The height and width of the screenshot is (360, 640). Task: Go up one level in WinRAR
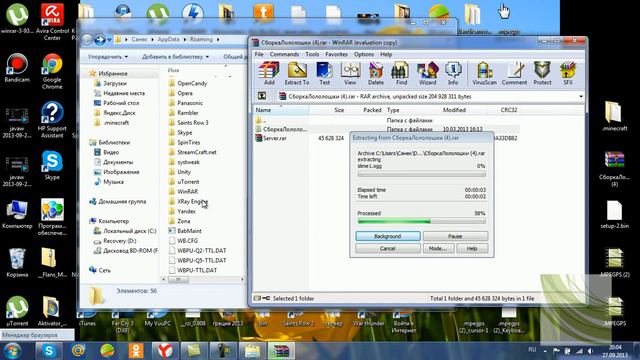pos(262,96)
